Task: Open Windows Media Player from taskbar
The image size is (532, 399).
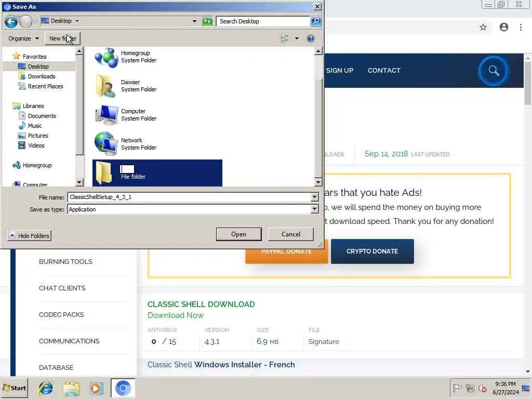Action: 96,388
